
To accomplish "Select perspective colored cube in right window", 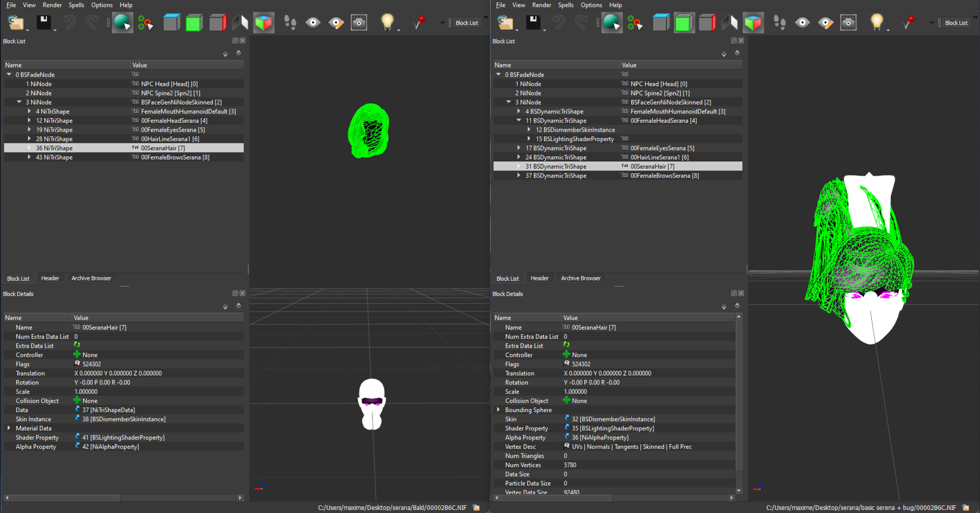I will click(753, 22).
